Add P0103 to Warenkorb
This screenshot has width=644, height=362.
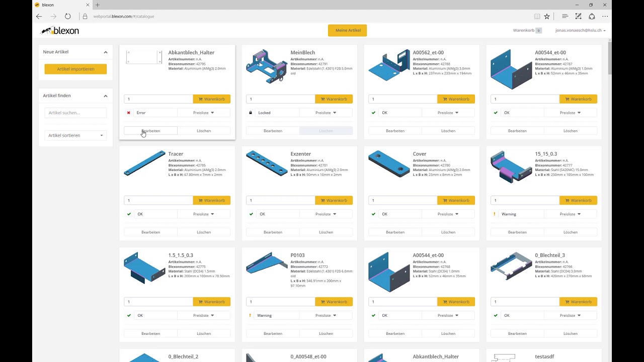tap(334, 302)
